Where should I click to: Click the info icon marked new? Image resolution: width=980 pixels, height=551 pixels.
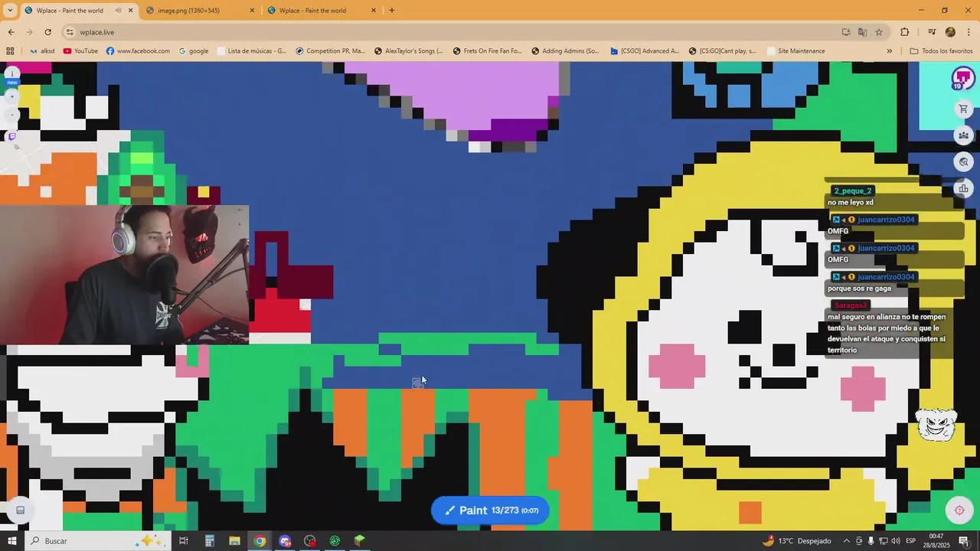[11, 75]
